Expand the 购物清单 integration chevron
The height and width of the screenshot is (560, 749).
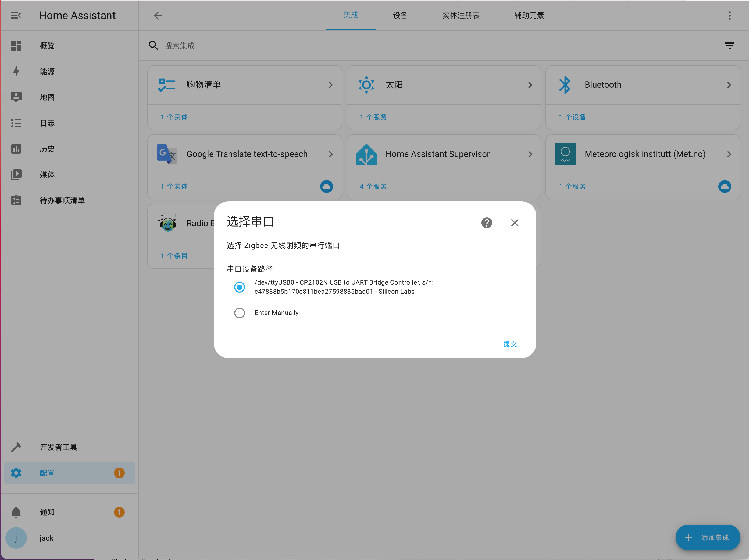coord(330,85)
